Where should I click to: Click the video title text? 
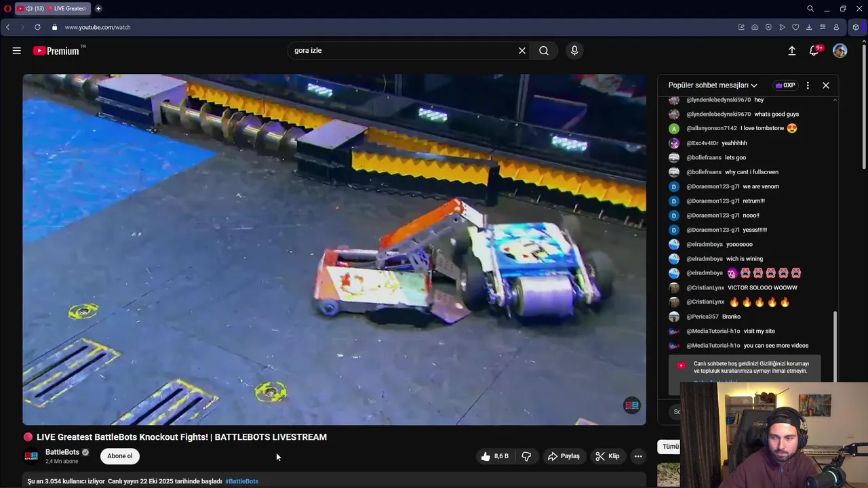pos(182,437)
